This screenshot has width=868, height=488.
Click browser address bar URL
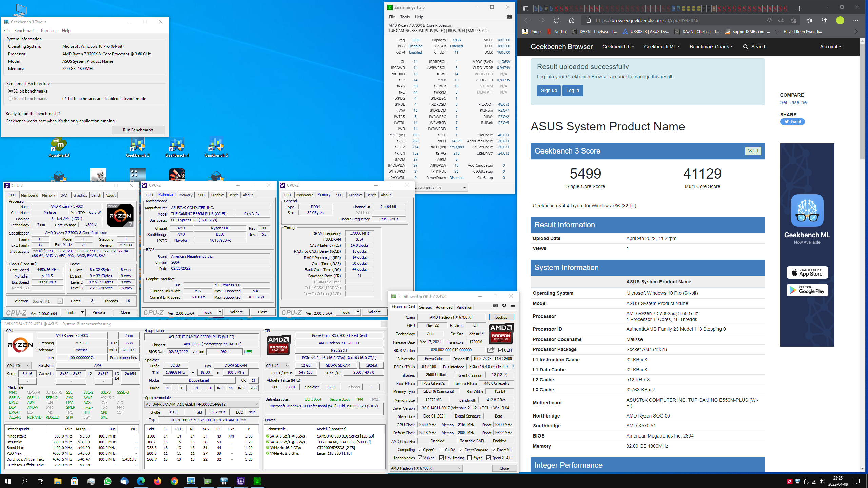[x=647, y=20]
